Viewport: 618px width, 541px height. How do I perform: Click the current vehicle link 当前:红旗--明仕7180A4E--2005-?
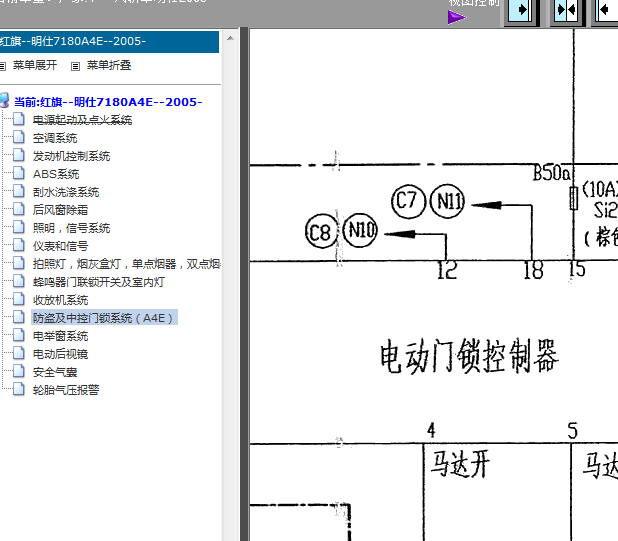[108, 102]
